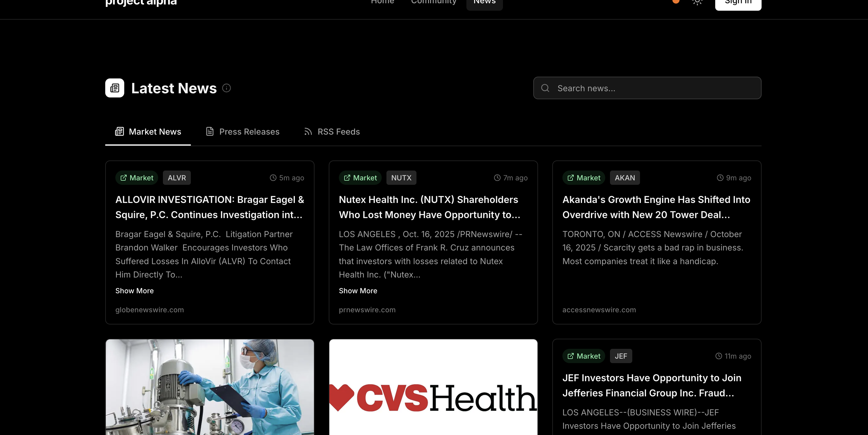The height and width of the screenshot is (435, 868).
Task: Open the Market badge on AKAN card
Action: tap(584, 178)
